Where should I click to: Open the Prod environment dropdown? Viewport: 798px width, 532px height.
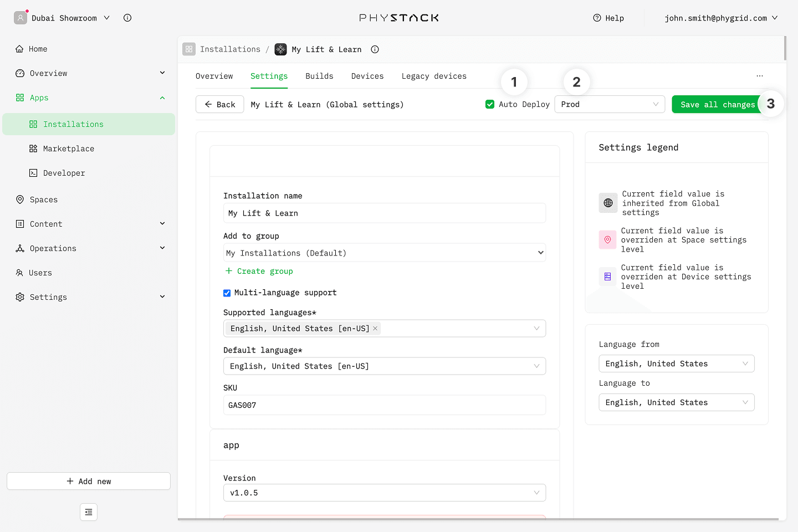(610, 104)
